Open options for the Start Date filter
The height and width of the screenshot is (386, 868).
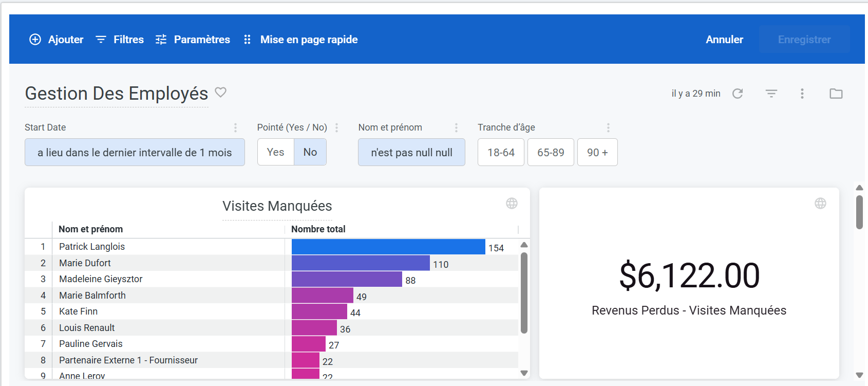click(235, 128)
